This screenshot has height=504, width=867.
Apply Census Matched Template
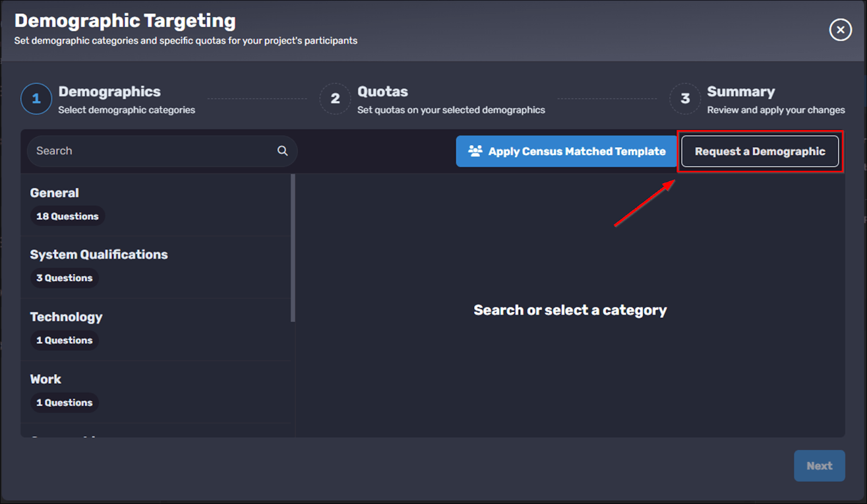coord(566,151)
